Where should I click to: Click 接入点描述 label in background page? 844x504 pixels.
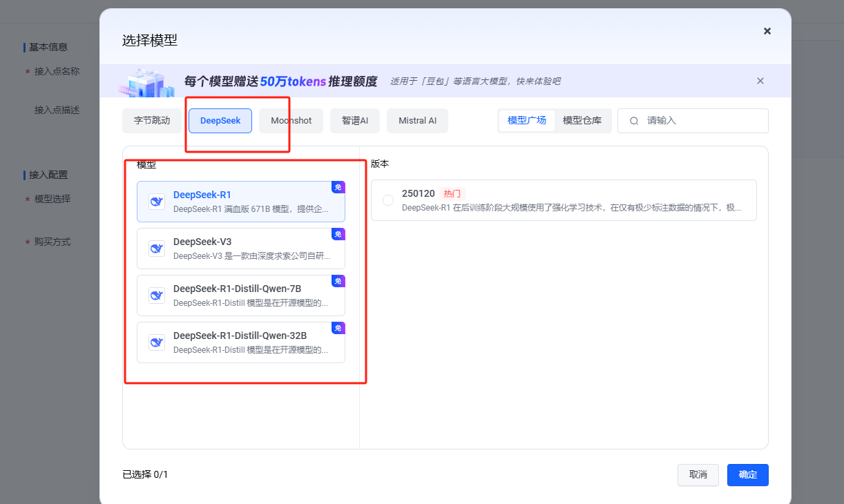click(x=57, y=110)
